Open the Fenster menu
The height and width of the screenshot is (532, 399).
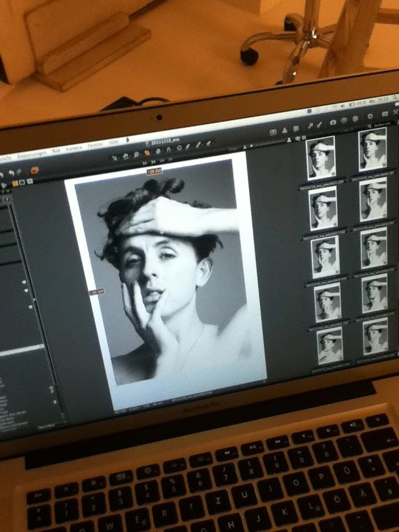pyautogui.click(x=95, y=145)
